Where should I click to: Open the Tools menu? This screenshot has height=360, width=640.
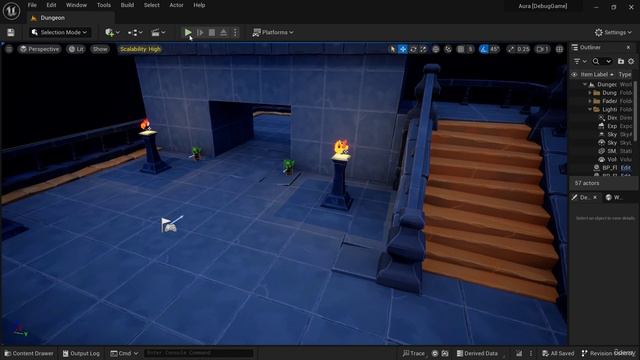pos(104,5)
